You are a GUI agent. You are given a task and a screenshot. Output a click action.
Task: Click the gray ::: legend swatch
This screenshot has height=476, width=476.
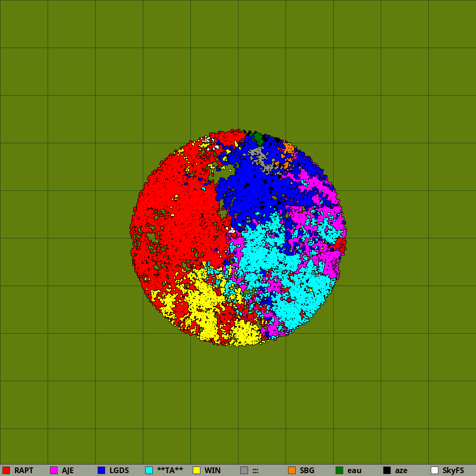[x=244, y=470]
